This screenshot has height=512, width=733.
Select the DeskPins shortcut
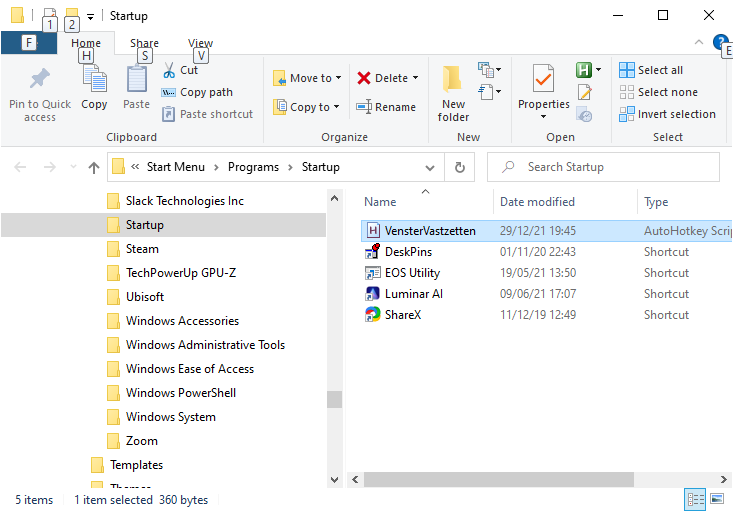[546, 252]
